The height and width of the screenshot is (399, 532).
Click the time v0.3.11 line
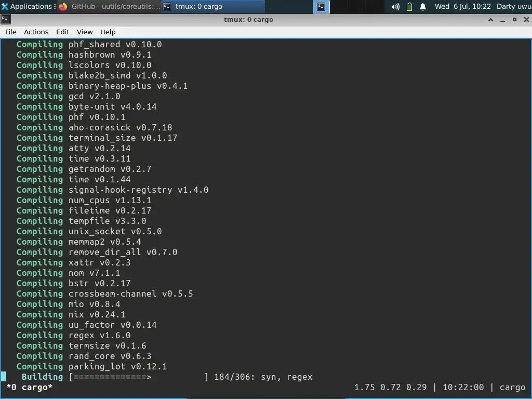coord(74,158)
